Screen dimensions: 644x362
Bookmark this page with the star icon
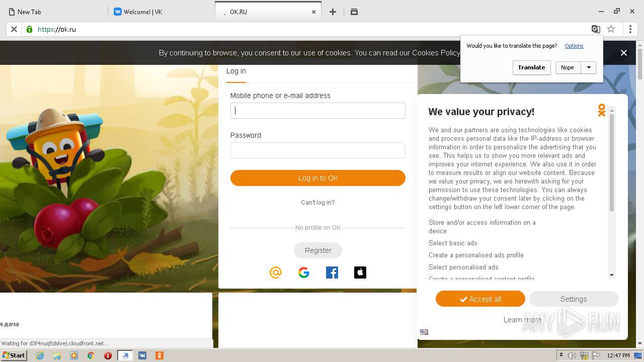(611, 29)
